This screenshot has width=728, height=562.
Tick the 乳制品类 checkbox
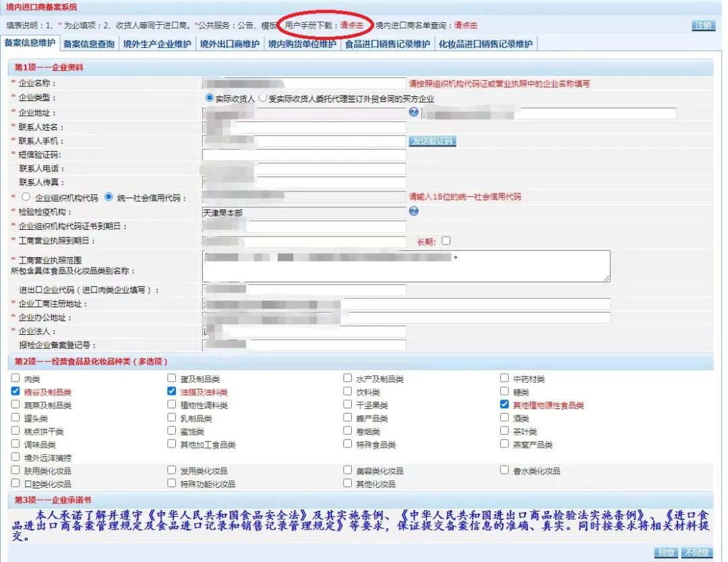[x=171, y=418]
